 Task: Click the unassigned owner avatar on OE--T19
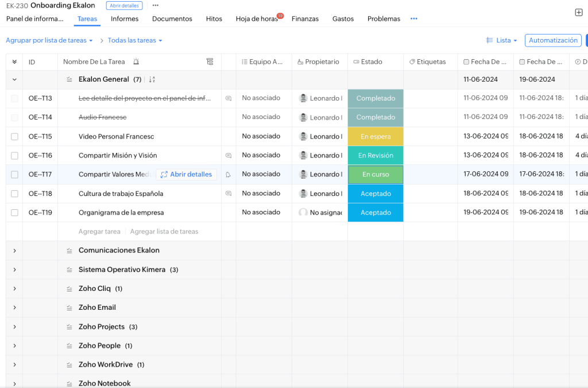click(303, 212)
